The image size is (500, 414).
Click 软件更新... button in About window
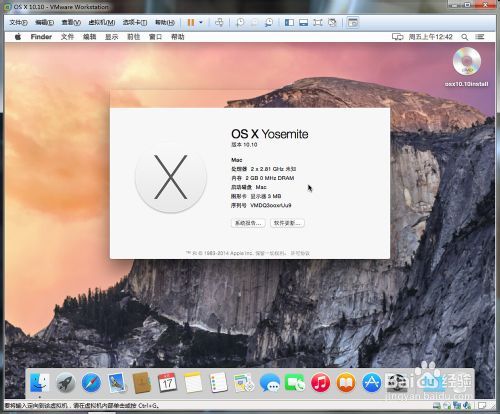(x=287, y=223)
